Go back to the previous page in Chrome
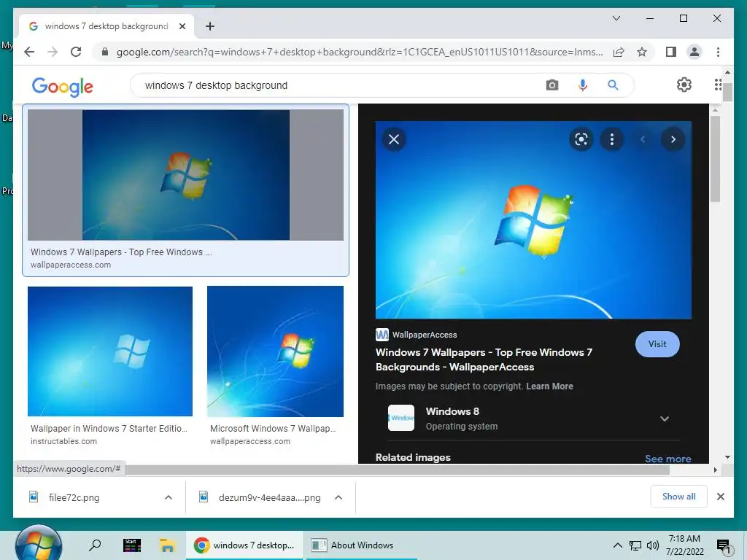Viewport: 747px width, 560px height. tap(29, 52)
